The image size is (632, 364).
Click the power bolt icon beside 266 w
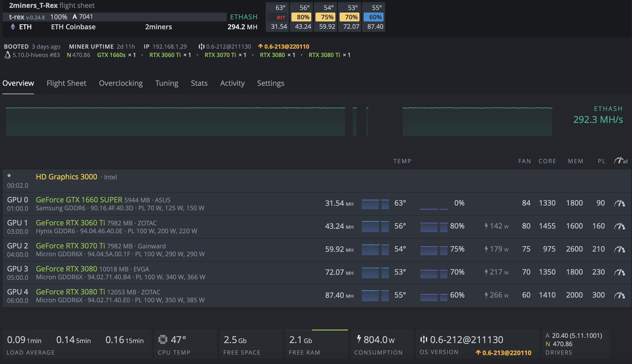click(486, 295)
